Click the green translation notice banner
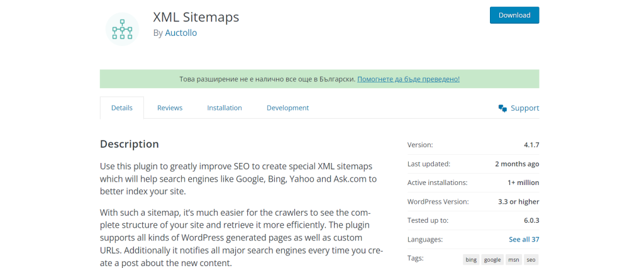Viewport: 644px width, 268px height. (x=252, y=79)
